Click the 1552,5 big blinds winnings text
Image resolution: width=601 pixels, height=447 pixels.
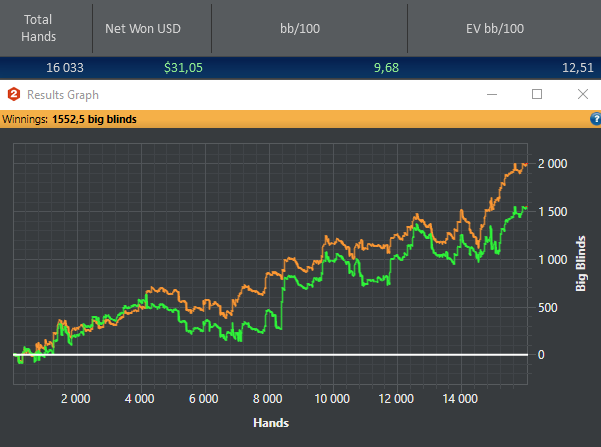tap(94, 119)
